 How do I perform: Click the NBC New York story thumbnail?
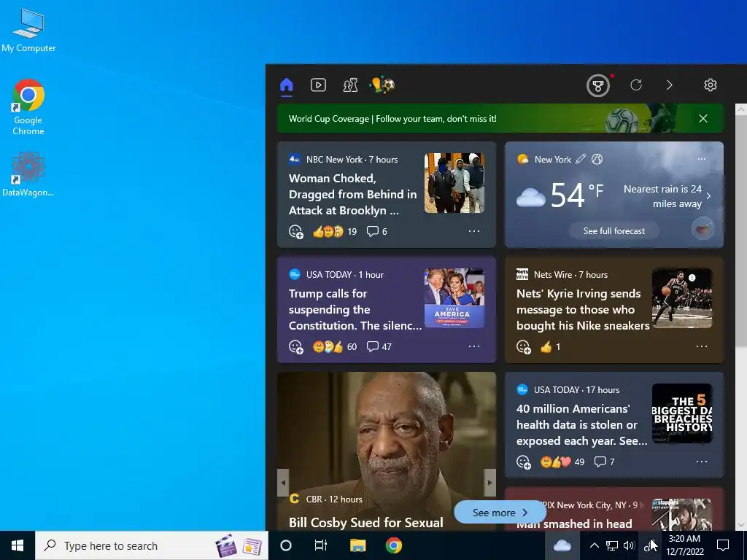(454, 183)
